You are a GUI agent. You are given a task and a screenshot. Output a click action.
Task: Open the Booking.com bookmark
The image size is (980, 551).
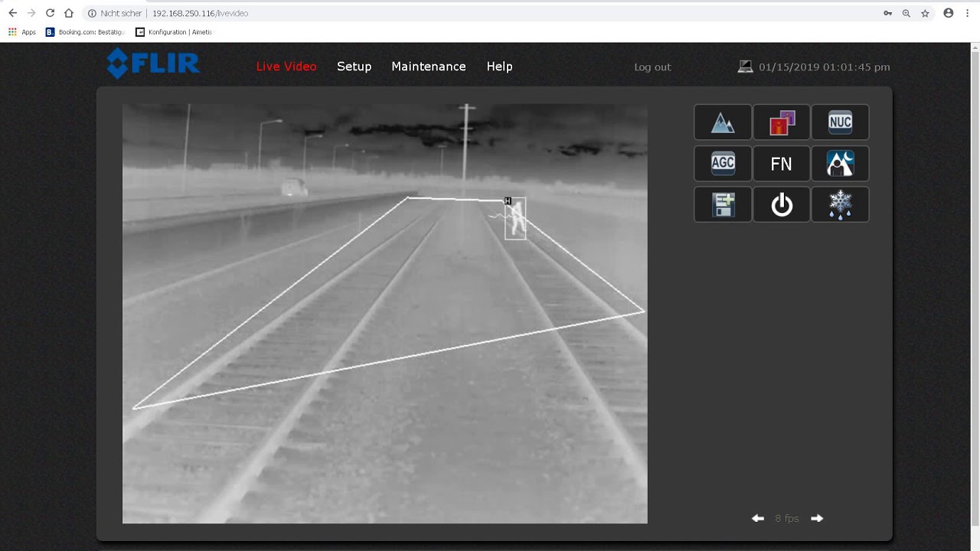pyautogui.click(x=86, y=32)
